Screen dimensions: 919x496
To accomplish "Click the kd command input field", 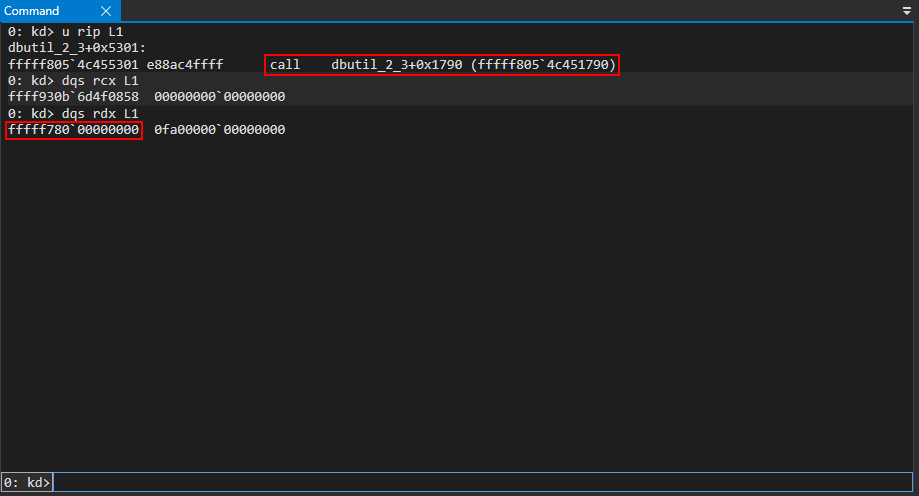I will (x=480, y=483).
